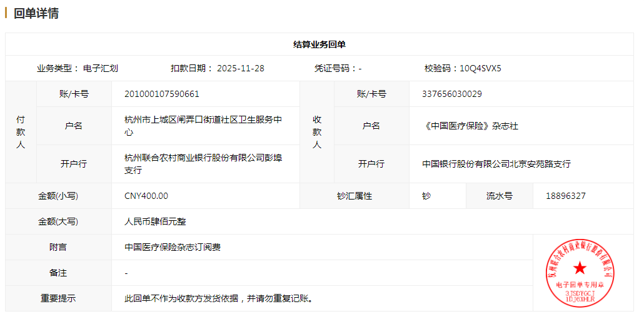Click the serial number 18896327
The image size is (644, 319).
pyautogui.click(x=565, y=196)
